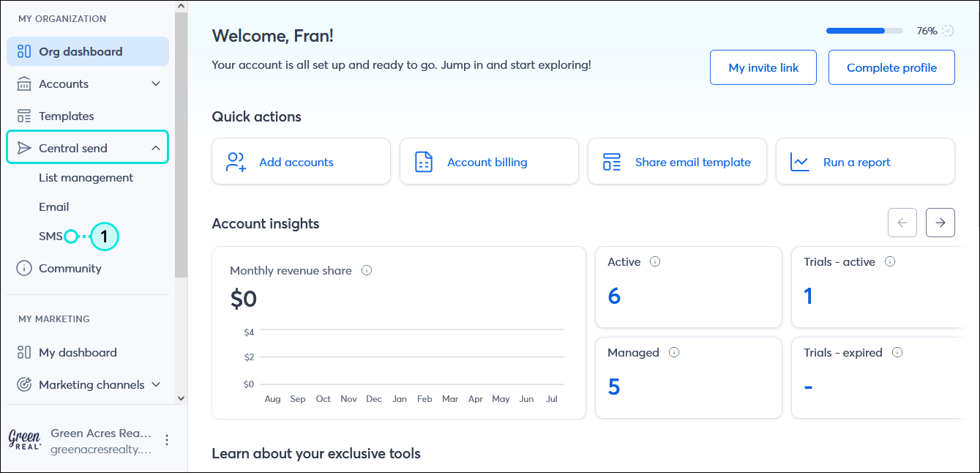Screen dimensions: 980x473
Task: Click the Community info icon
Action: (x=23, y=268)
